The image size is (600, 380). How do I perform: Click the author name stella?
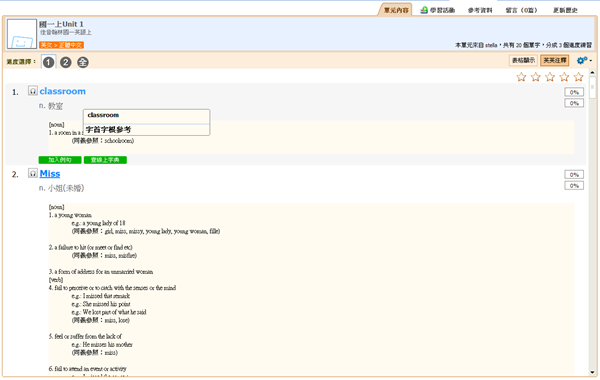(x=491, y=45)
